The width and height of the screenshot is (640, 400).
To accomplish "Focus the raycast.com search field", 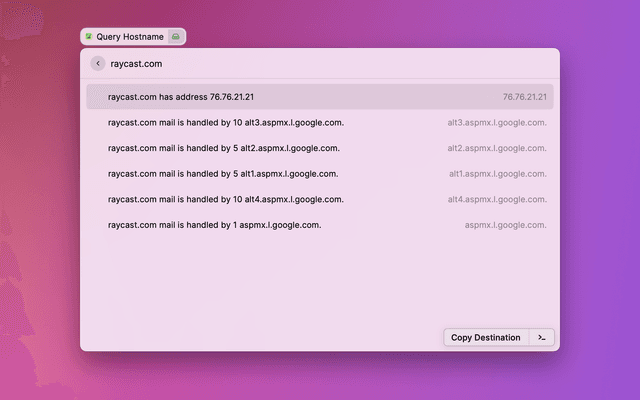I will point(300,64).
